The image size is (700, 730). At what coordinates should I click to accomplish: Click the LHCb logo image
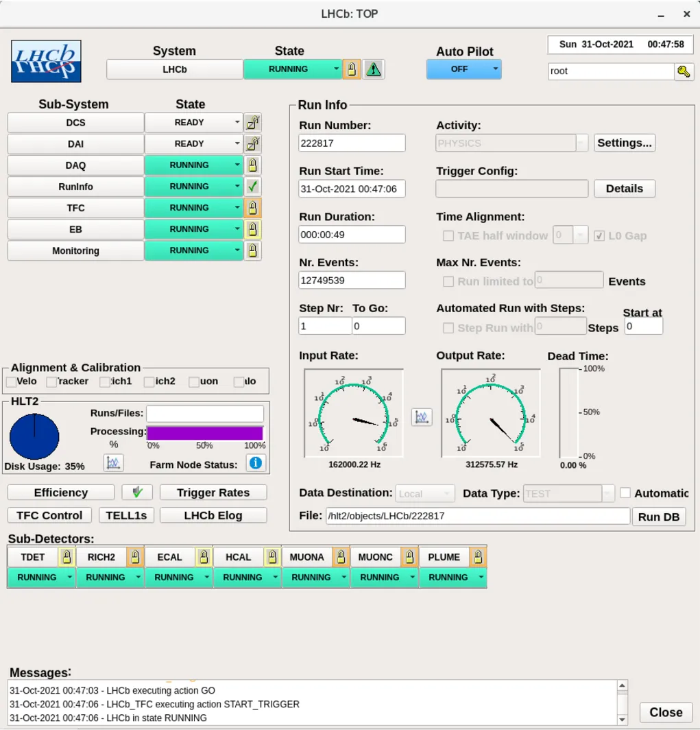click(46, 61)
